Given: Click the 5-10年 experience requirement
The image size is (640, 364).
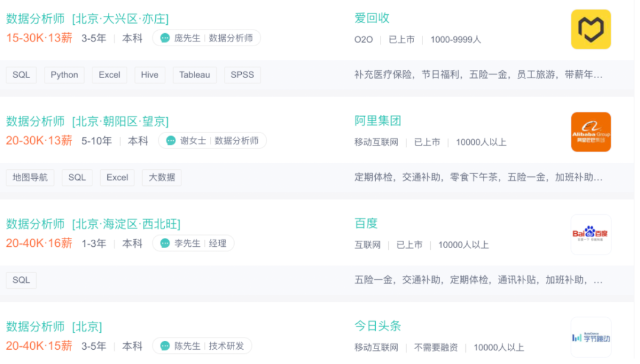Looking at the screenshot, I should (x=97, y=141).
